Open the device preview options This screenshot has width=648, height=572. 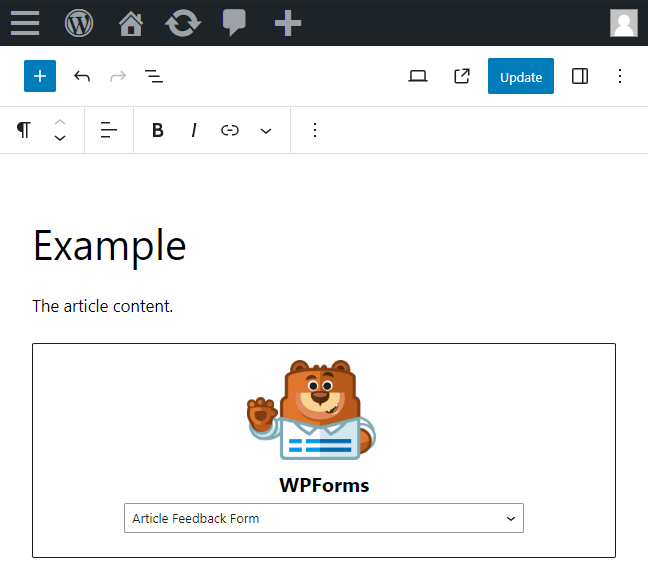pos(418,76)
